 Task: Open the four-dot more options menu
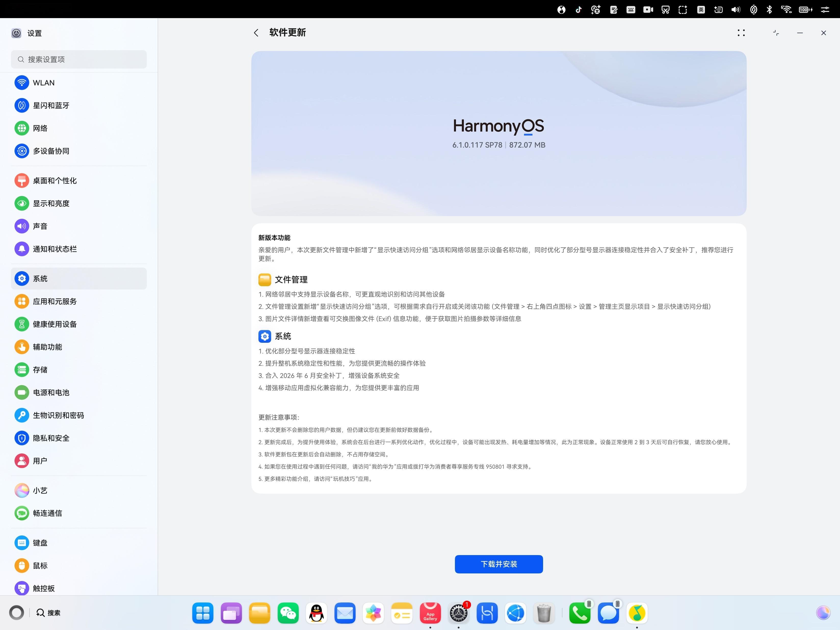[x=741, y=33]
